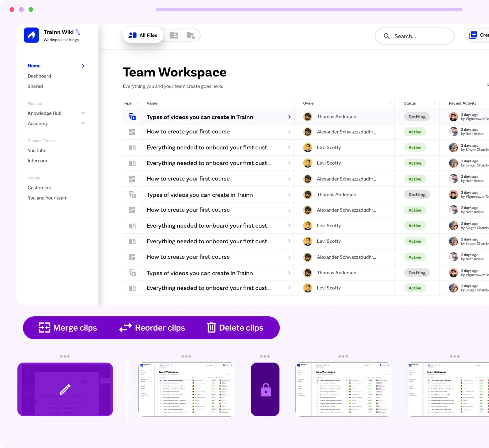Click the Trainn Wiki flame logo

pos(31,35)
